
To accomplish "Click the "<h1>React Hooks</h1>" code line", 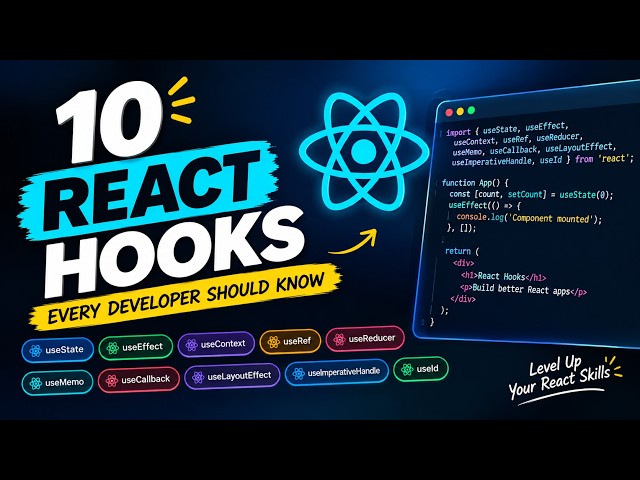I will click(x=503, y=277).
